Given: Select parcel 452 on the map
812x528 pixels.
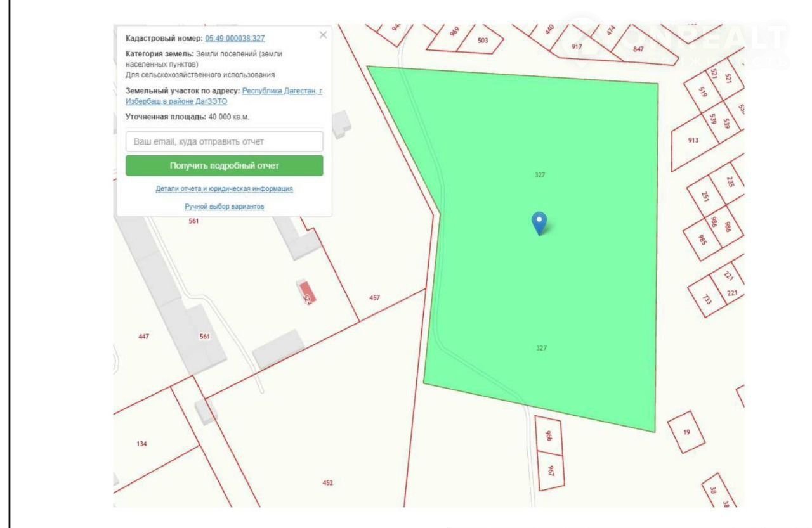Looking at the screenshot, I should pos(327,482).
